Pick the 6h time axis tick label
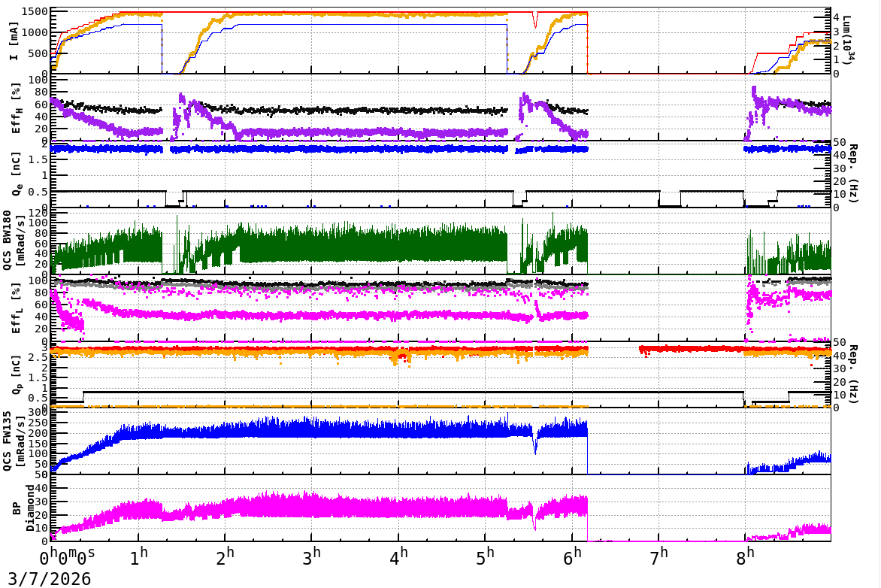 (572, 556)
